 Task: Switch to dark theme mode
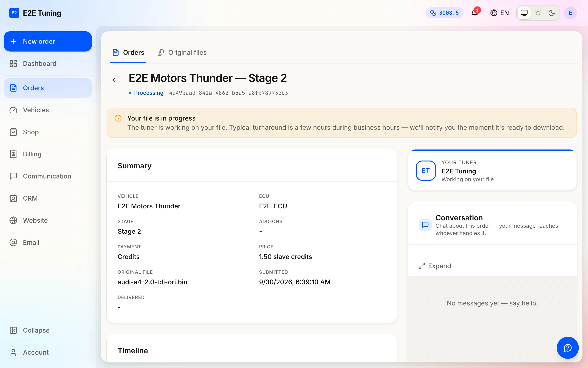[552, 13]
